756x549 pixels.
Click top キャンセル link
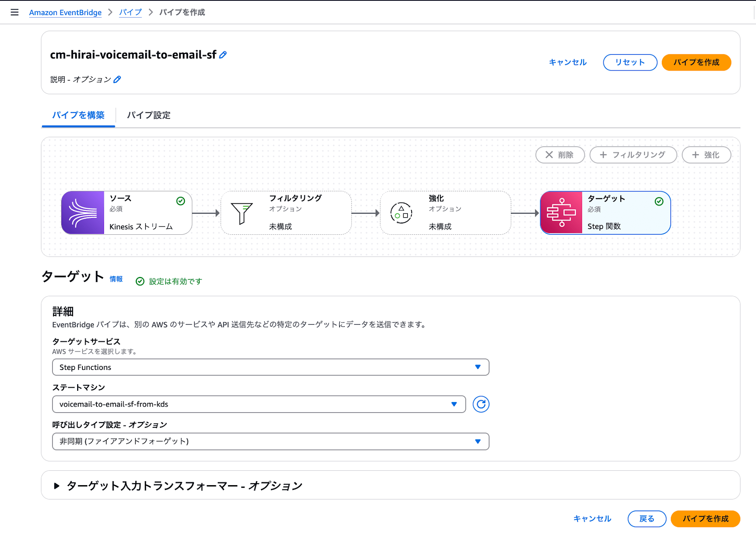[568, 62]
